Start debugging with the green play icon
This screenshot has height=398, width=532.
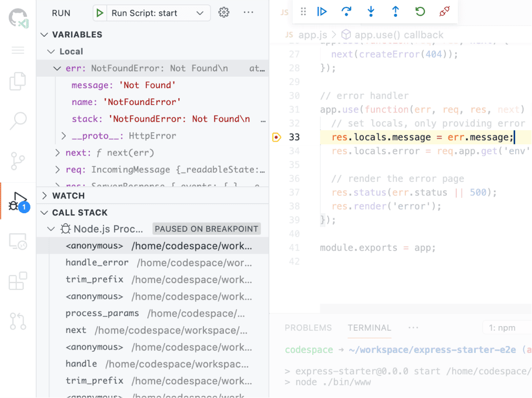[x=100, y=13]
